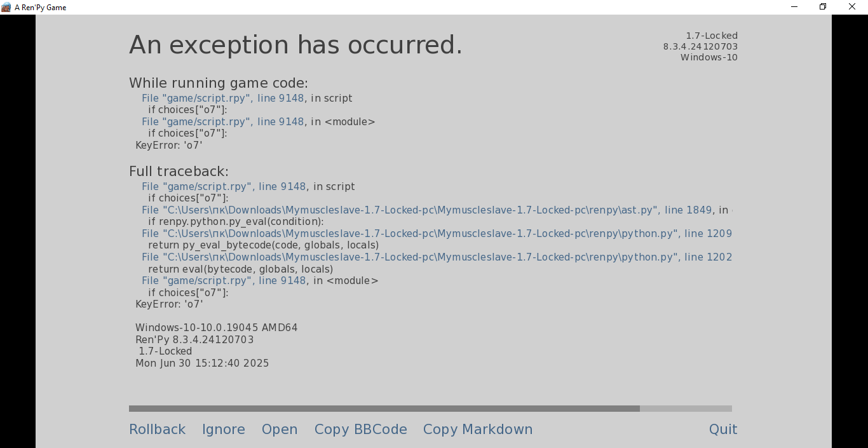Copy the traceback as BBCode
Screen dimensions: 868x448
point(360,430)
